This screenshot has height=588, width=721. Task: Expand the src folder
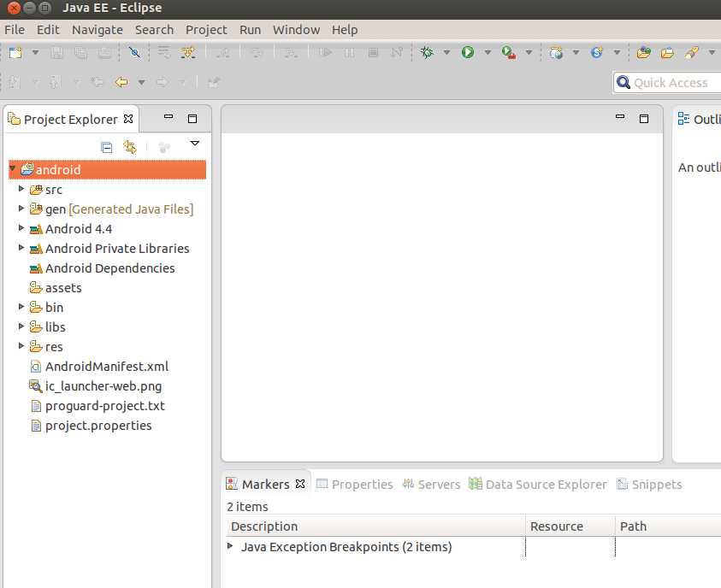(x=21, y=188)
